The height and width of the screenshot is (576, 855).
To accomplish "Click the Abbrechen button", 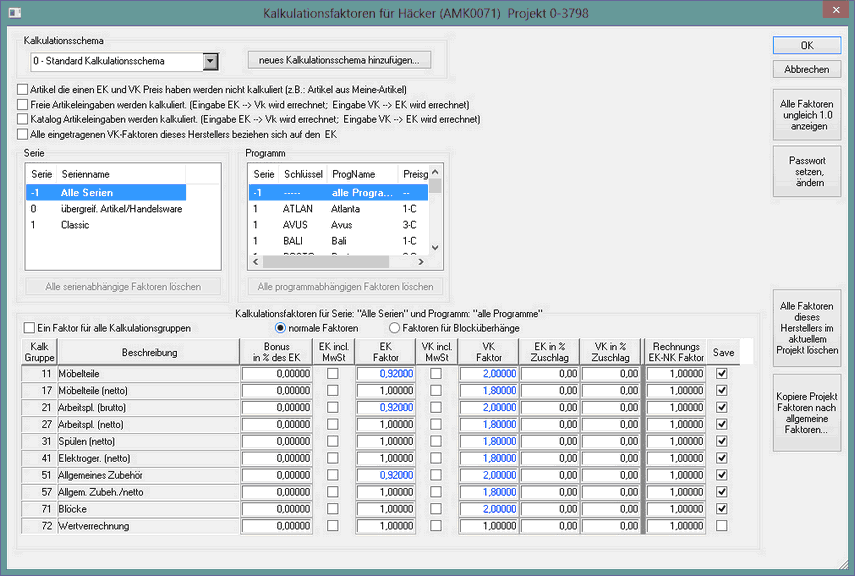I will (x=807, y=70).
